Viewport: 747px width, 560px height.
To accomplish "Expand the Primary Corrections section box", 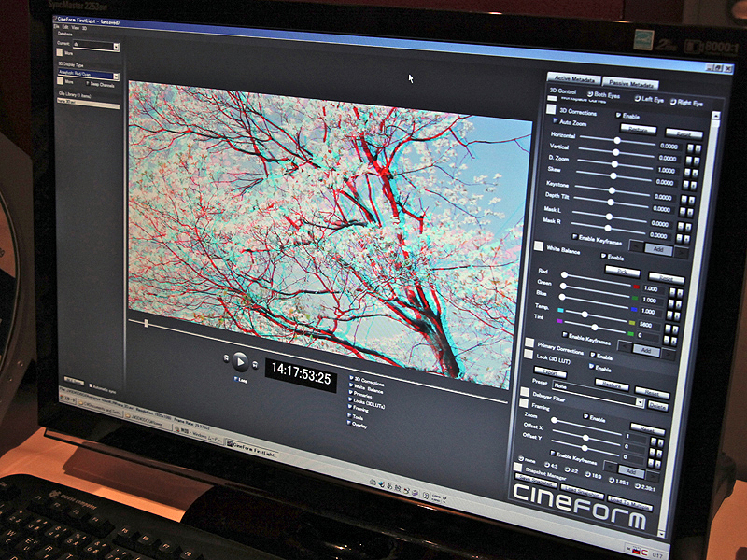I will 529,343.
